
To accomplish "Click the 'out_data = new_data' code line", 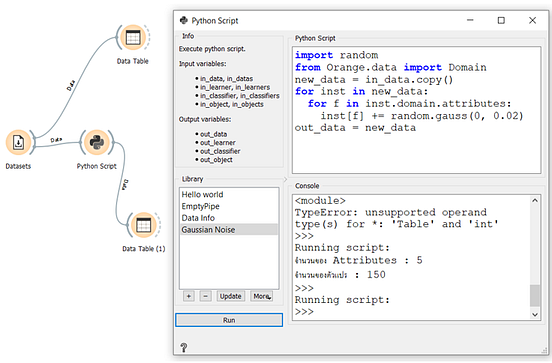I will [355, 127].
